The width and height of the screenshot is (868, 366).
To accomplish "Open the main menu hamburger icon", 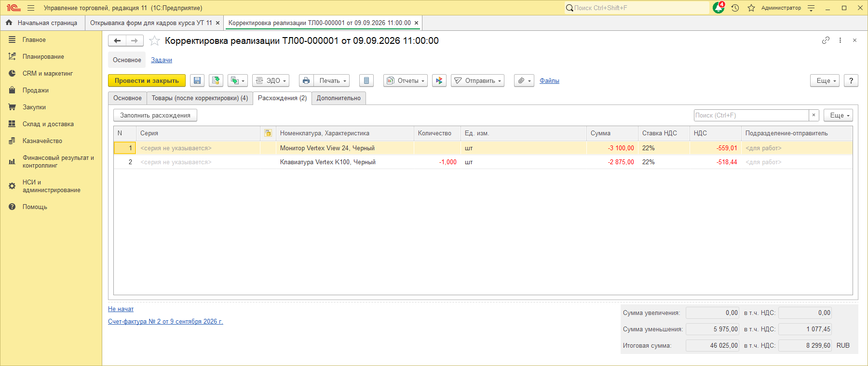I will point(31,8).
